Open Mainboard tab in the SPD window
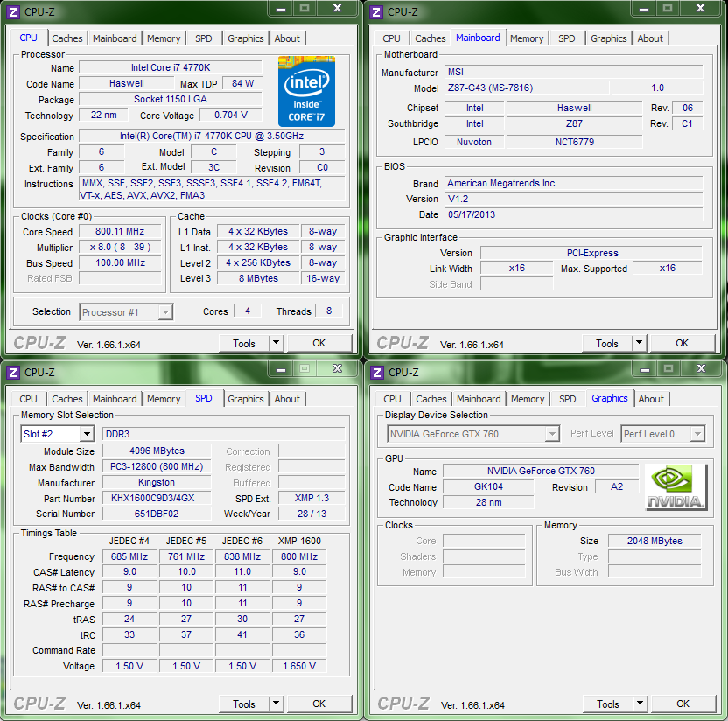The image size is (728, 721). (115, 399)
